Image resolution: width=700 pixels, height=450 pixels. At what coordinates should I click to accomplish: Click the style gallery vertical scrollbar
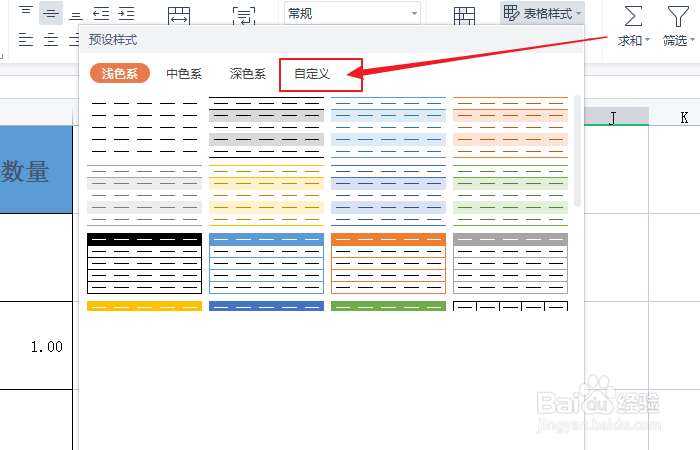pos(577,151)
